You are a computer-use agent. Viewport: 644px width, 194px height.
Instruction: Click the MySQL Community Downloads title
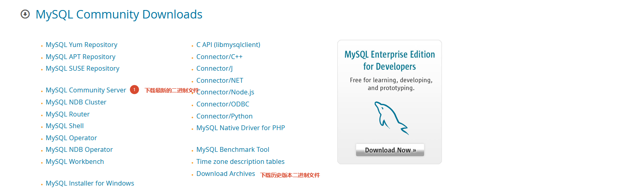pos(119,14)
